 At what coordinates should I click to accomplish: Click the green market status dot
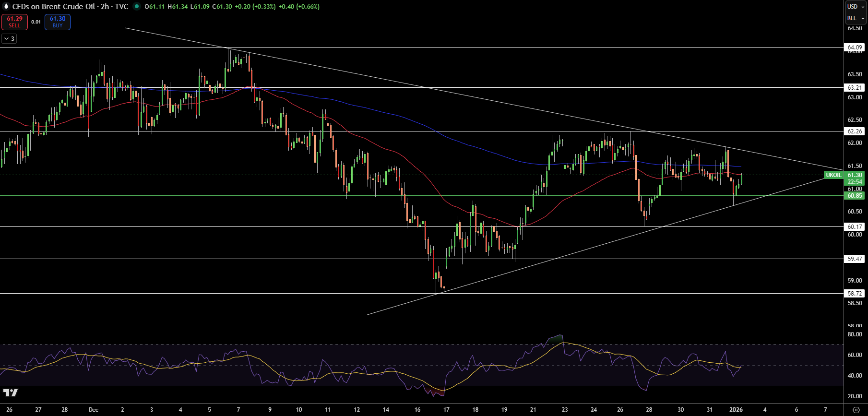[137, 7]
